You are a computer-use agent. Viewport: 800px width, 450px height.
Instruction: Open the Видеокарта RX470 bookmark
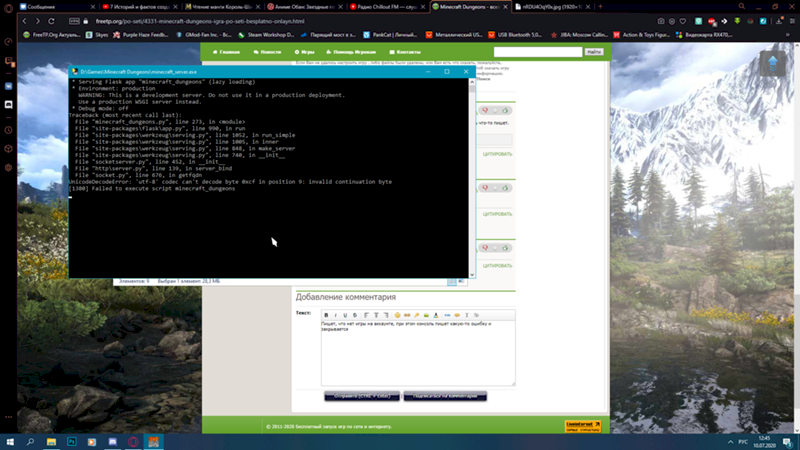point(704,35)
